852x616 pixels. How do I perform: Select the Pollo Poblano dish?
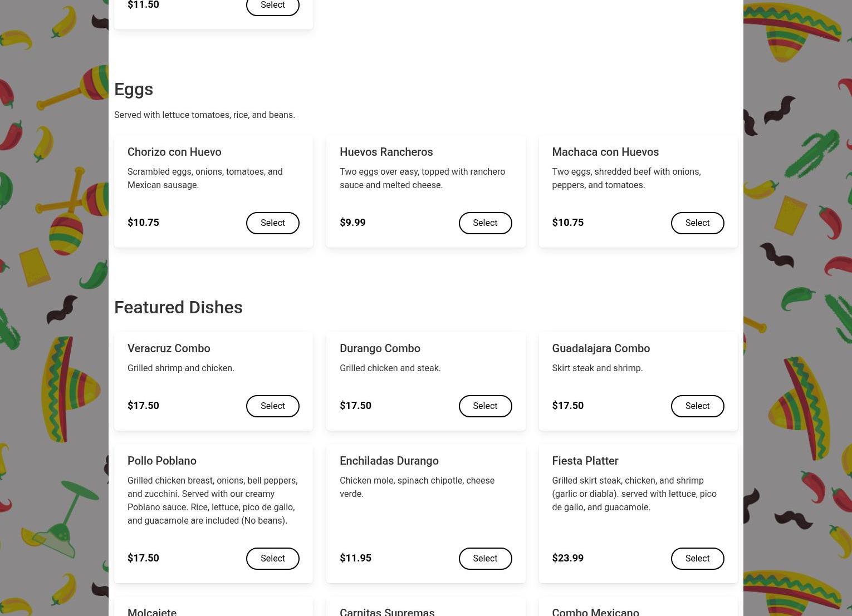coord(273,559)
